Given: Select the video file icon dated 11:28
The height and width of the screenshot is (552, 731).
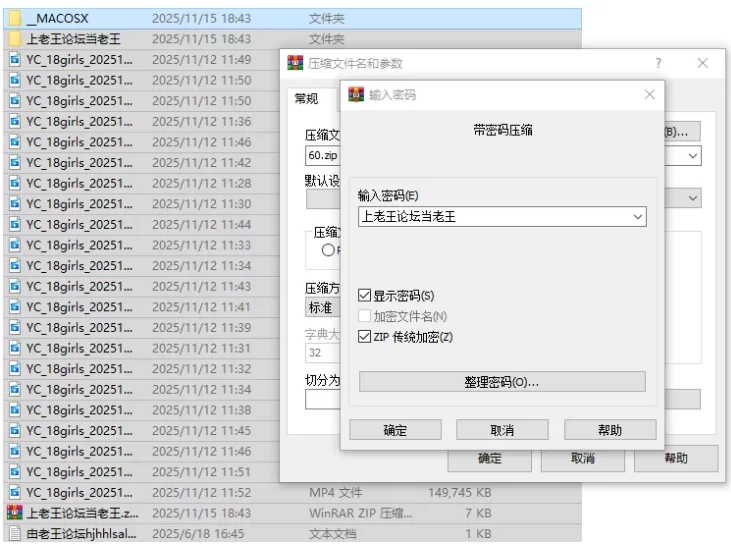Looking at the screenshot, I should click(15, 183).
